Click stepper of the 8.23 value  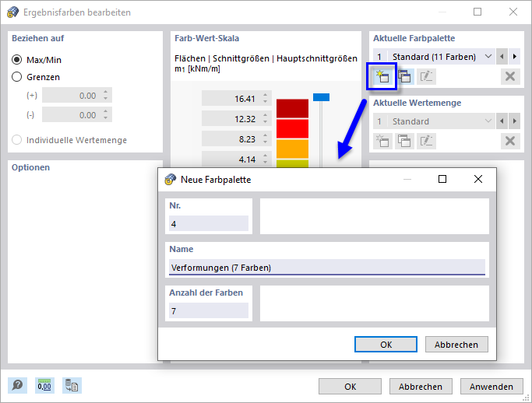pos(266,139)
